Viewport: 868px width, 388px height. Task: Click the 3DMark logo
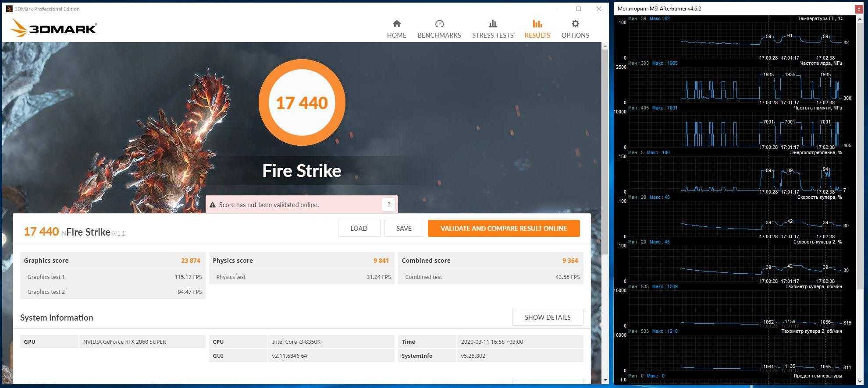pyautogui.click(x=53, y=28)
